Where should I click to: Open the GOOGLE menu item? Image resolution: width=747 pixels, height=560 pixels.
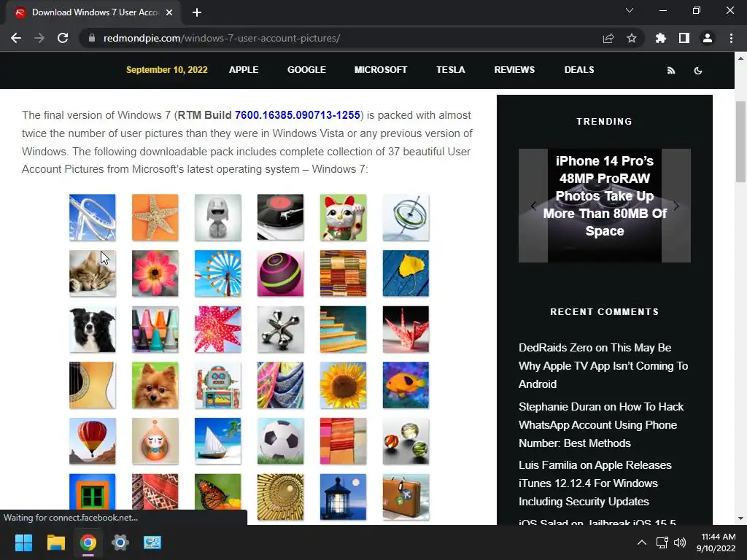(306, 69)
